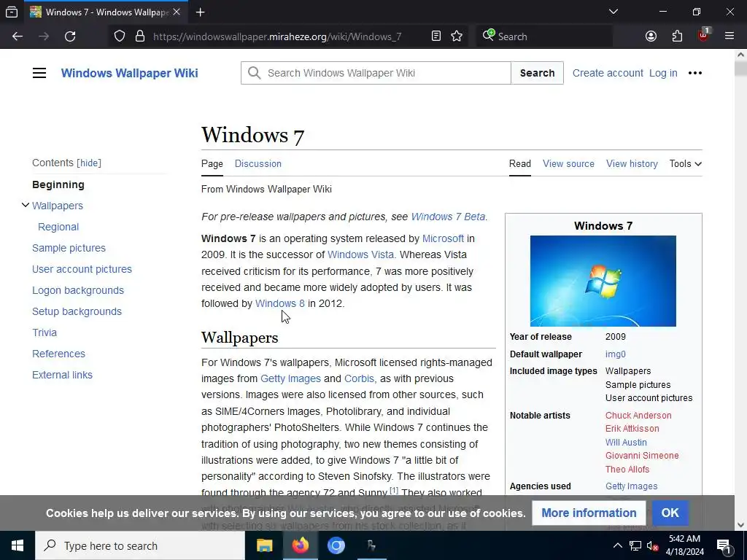
Task: Open the img0 default wallpaper link
Action: click(615, 354)
